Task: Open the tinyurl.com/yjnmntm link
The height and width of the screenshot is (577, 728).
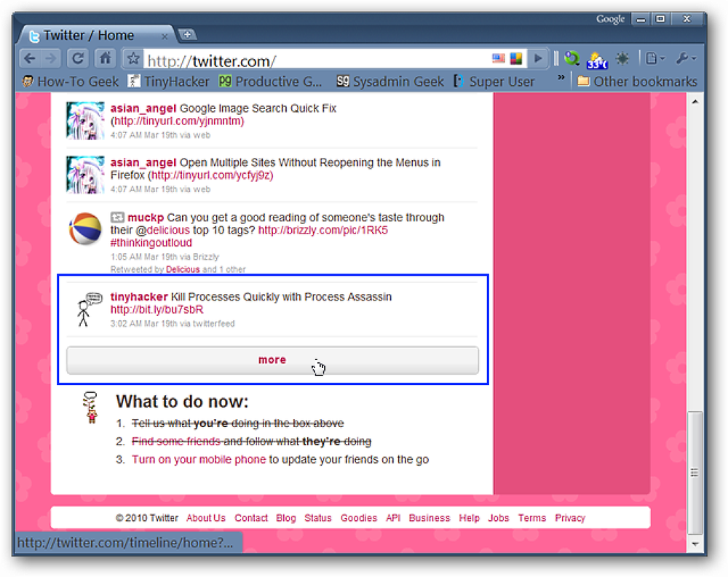Action: pos(178,122)
